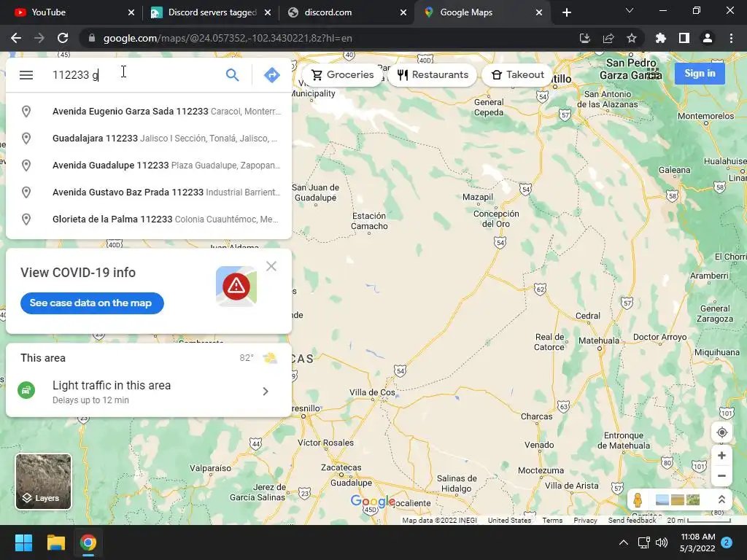Expand Light traffic in this area details
Screen dimensions: 747x560
[x=266, y=392]
